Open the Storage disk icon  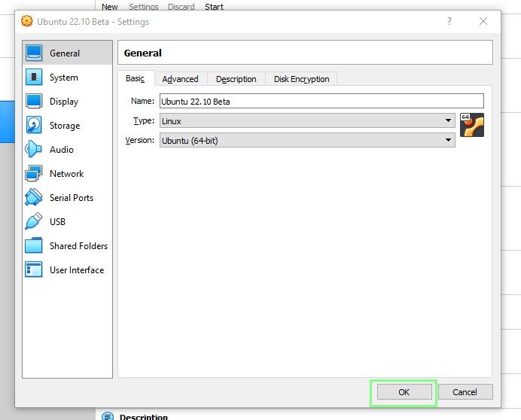(34, 125)
